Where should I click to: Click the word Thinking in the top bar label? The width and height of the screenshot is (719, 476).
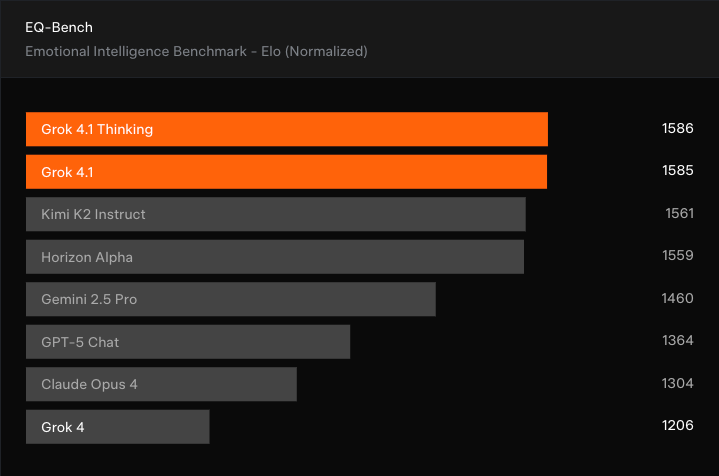pos(125,129)
